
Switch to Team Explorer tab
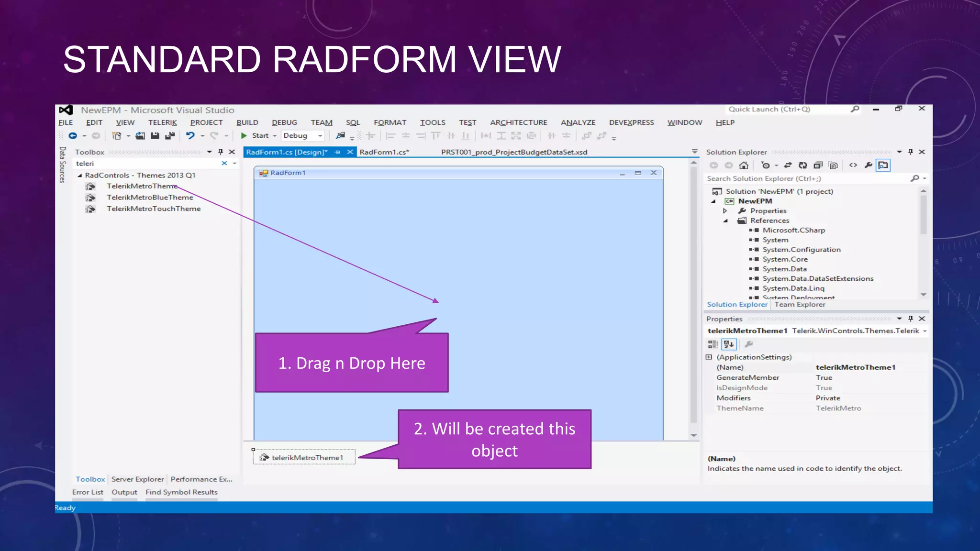click(x=800, y=305)
